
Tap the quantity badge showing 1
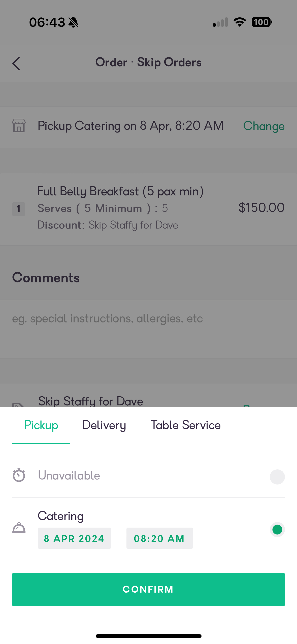pos(19,209)
